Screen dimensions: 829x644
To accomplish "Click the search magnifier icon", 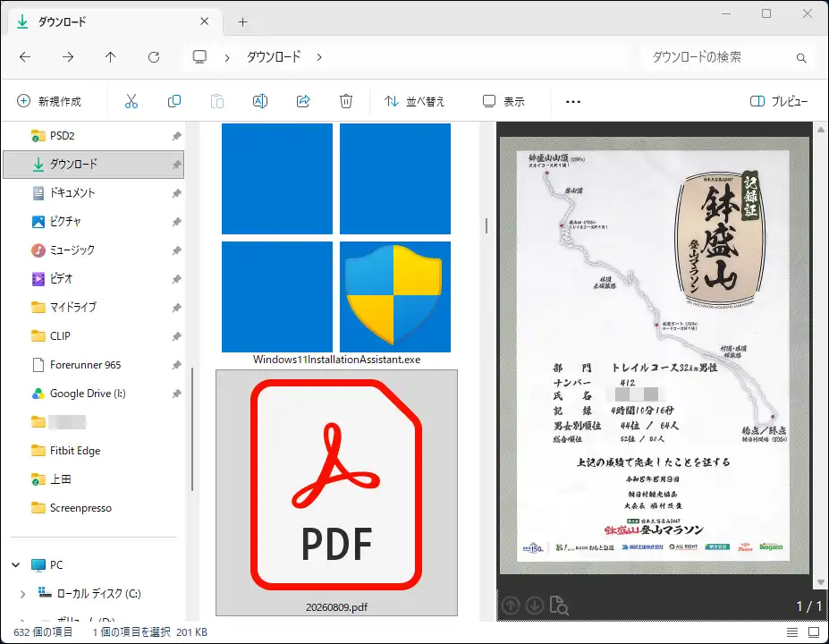I will click(x=801, y=57).
